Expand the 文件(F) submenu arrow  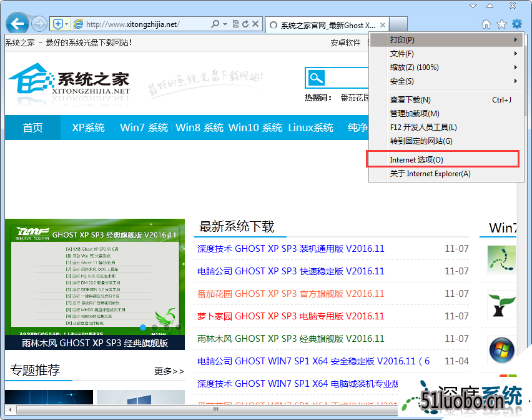coord(515,54)
